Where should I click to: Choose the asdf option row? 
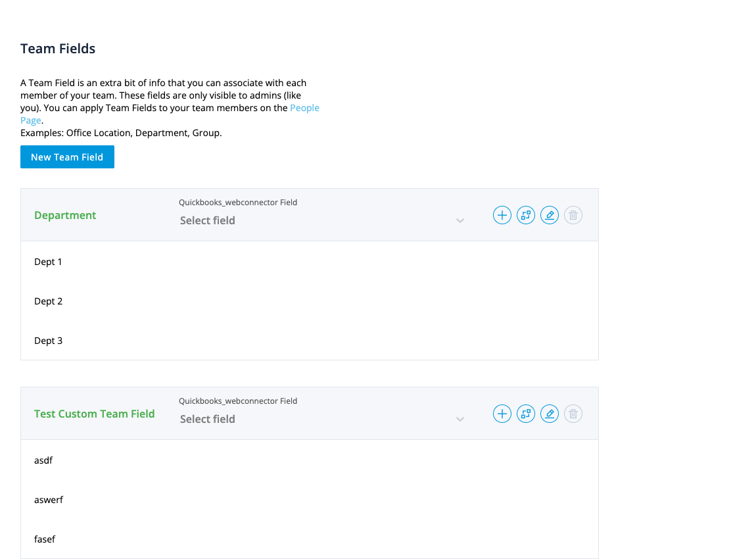pos(43,460)
